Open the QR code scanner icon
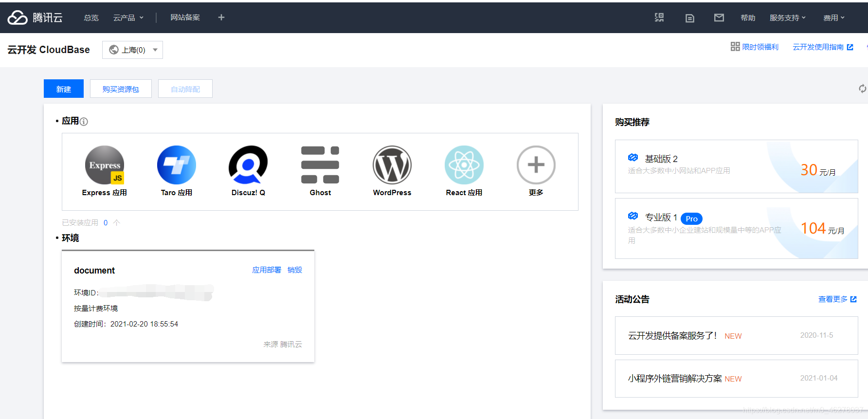This screenshot has width=868, height=419. [659, 18]
